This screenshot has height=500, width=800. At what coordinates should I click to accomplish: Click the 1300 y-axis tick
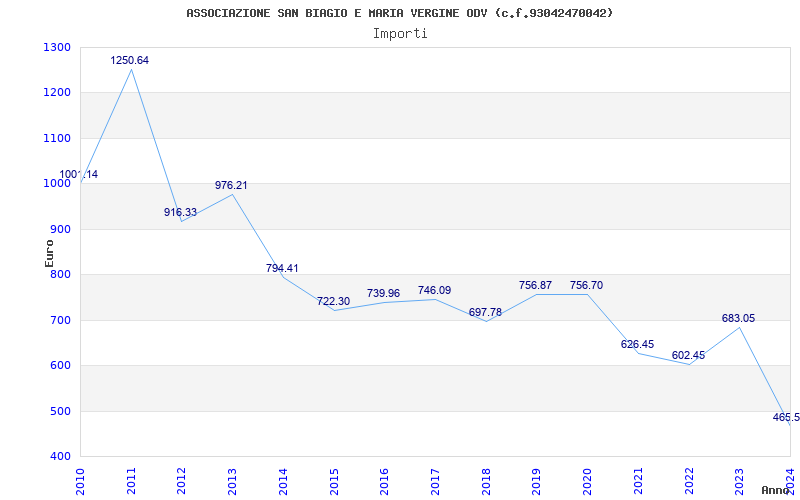[x=57, y=47]
